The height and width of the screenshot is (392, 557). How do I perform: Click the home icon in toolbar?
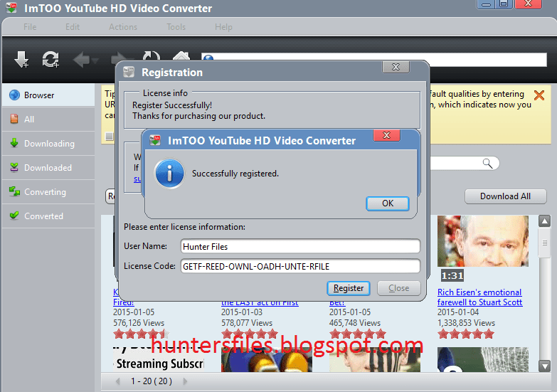pyautogui.click(x=181, y=56)
